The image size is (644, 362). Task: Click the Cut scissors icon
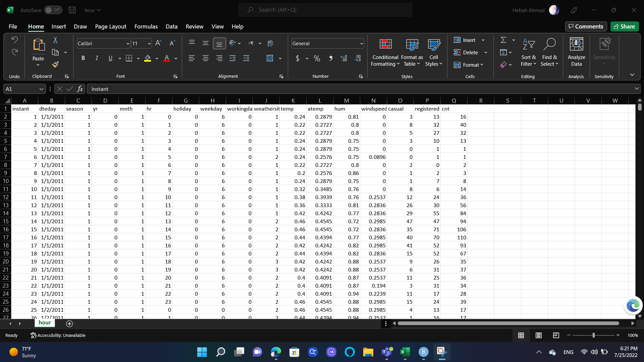pos(55,40)
